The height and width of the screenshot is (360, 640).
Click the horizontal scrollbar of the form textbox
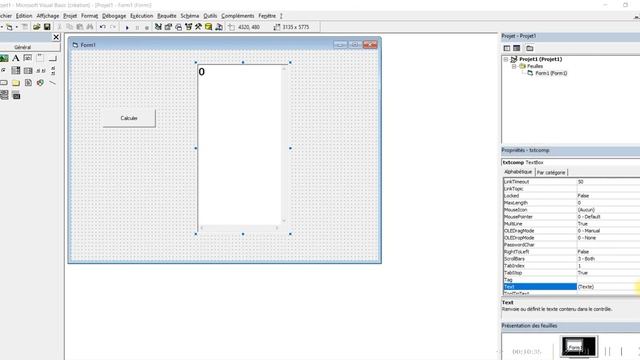[x=240, y=228]
